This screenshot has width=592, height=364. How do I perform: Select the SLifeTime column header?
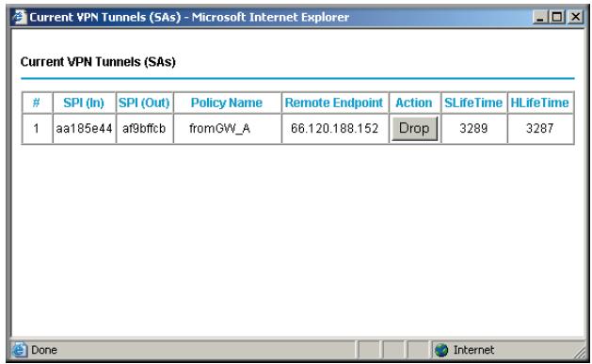click(x=473, y=103)
